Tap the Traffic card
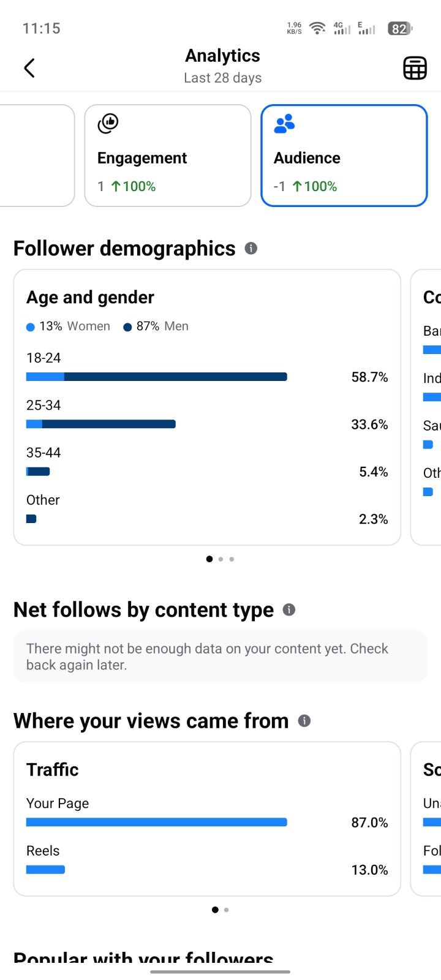This screenshot has width=441, height=980. point(207,819)
